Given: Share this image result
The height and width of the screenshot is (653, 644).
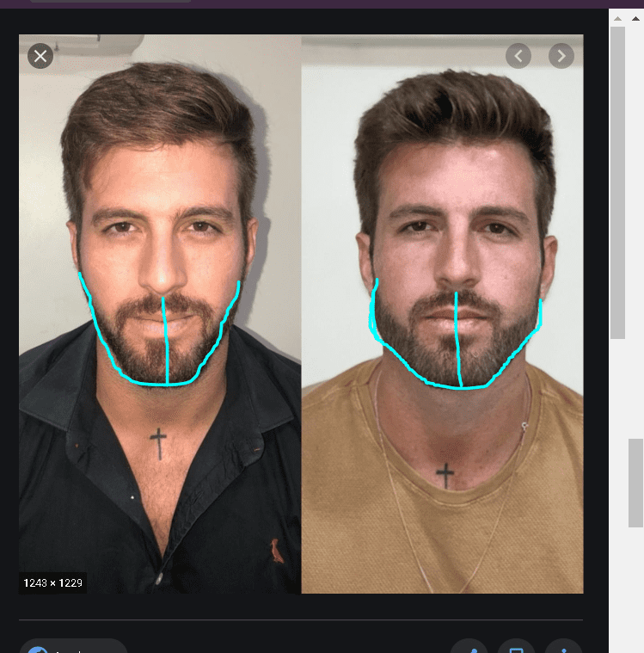Looking at the screenshot, I should 469,648.
